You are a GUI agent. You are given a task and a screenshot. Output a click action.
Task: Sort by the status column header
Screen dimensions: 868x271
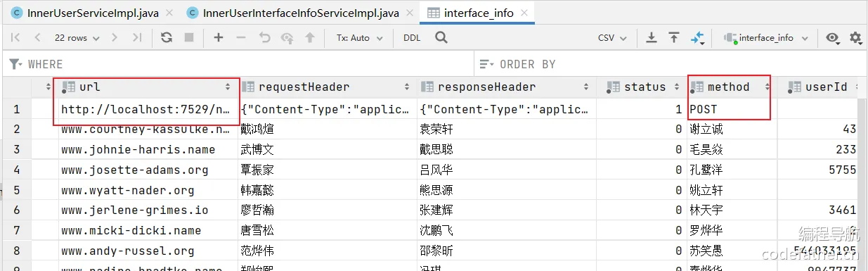(x=641, y=87)
